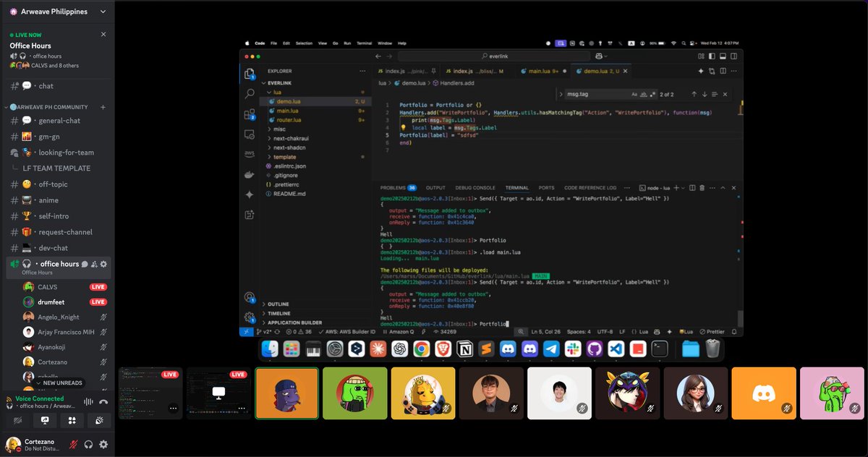
Task: Select Arjay Francisco MIH in voice list
Action: click(64, 333)
